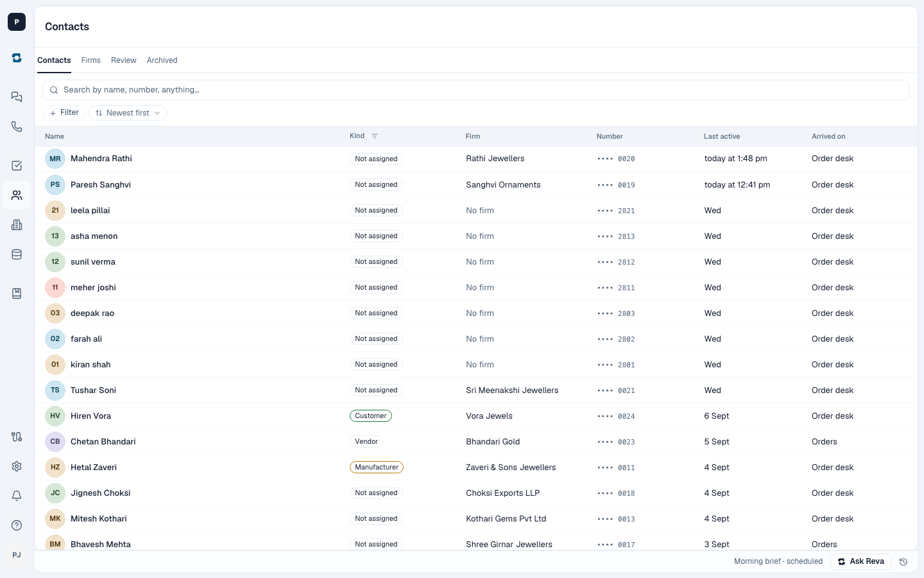Click the Kind column filter icon
Viewport: 924px width, 578px height.
375,136
